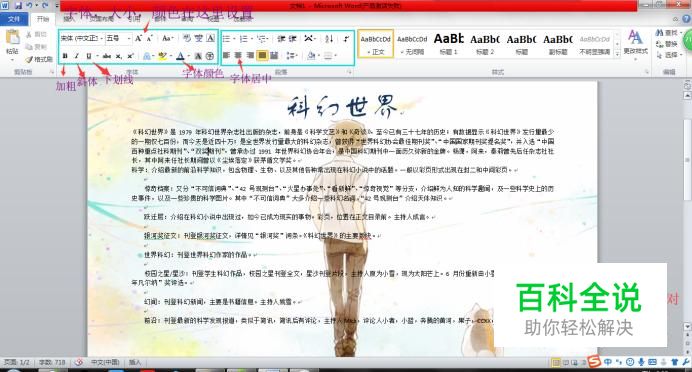Switch to the Home (开始) tab

(x=43, y=19)
